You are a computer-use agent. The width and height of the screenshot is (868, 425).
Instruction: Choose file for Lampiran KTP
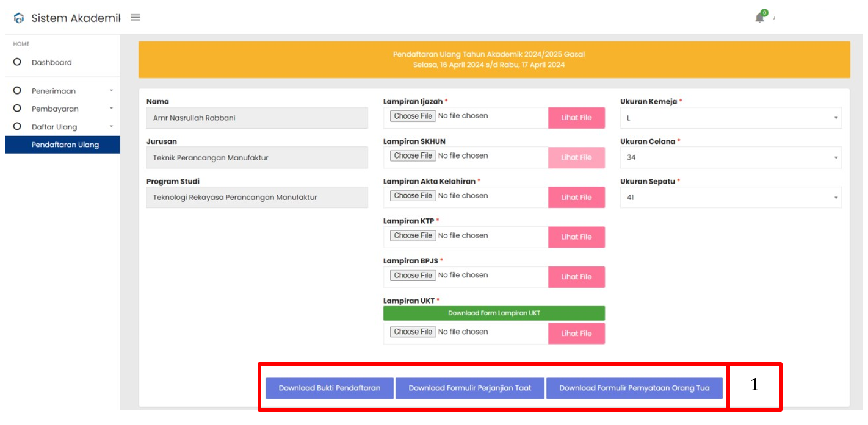pos(413,235)
